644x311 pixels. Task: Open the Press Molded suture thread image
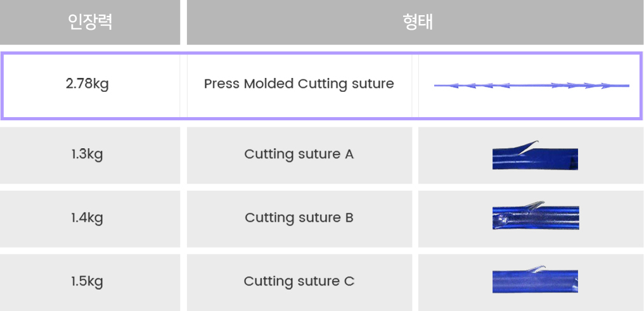tap(531, 86)
